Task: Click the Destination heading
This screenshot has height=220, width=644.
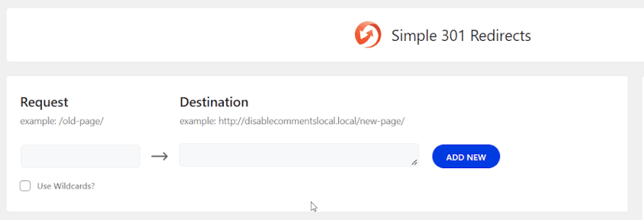Action: point(214,102)
